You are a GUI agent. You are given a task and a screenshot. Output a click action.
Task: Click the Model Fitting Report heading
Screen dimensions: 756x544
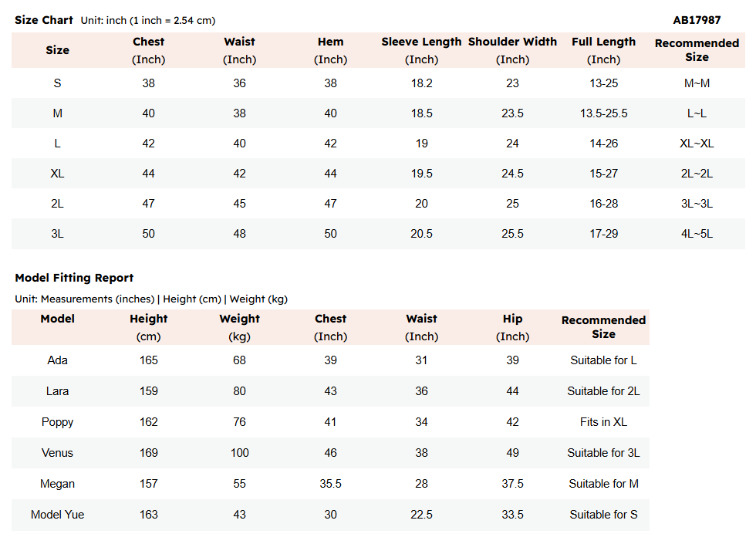click(x=74, y=278)
